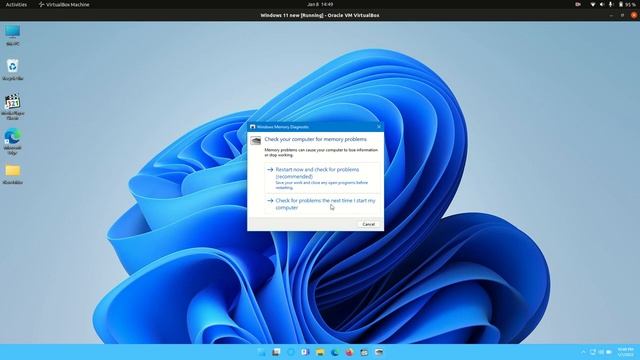Open the Windows Start button

coord(261,352)
